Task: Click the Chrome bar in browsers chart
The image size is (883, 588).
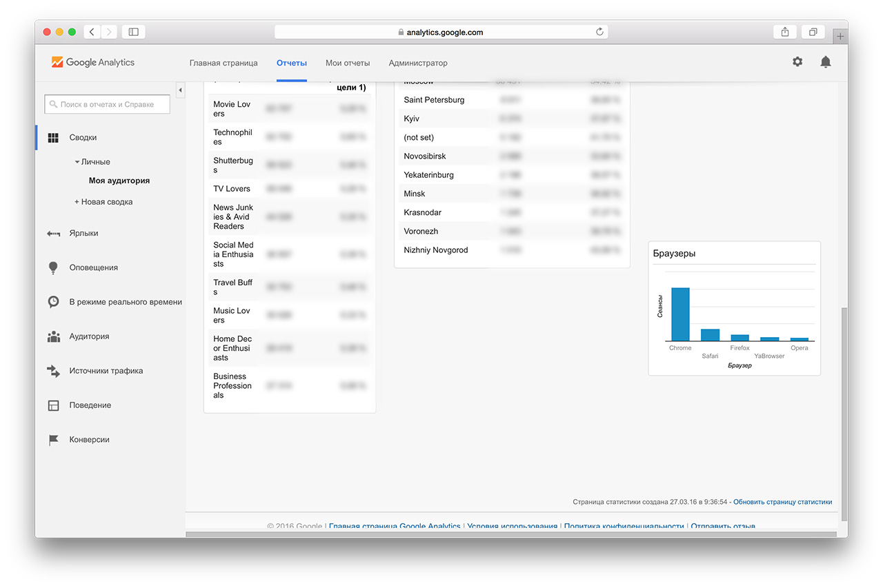Action: click(680, 314)
